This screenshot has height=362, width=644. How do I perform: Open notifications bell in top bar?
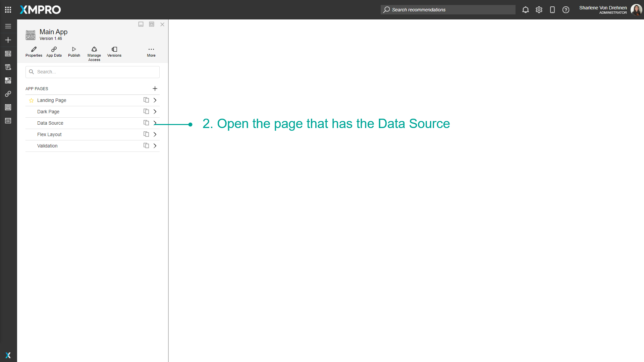[x=525, y=10]
